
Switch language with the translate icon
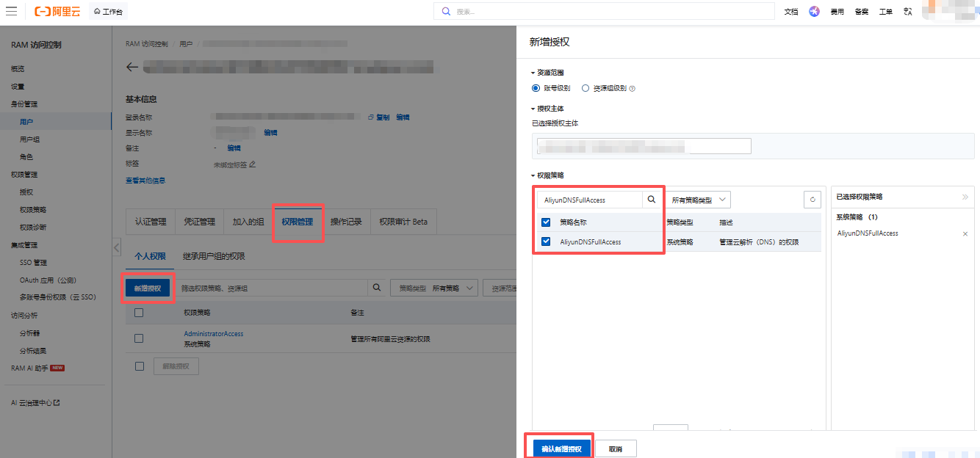click(x=908, y=11)
